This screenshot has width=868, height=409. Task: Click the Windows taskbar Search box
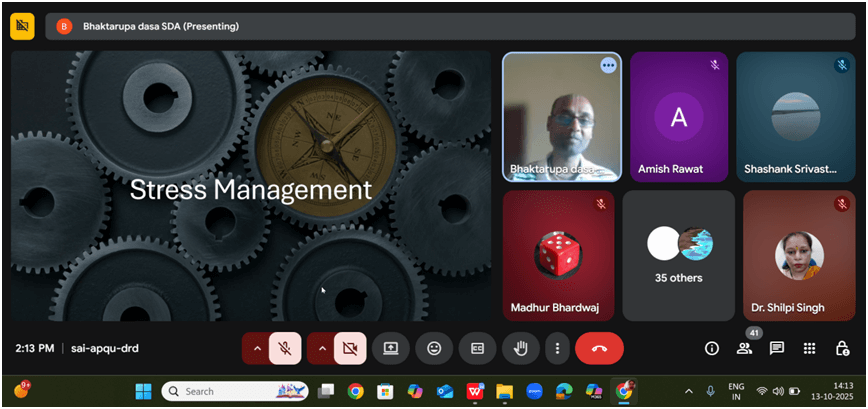[232, 391]
